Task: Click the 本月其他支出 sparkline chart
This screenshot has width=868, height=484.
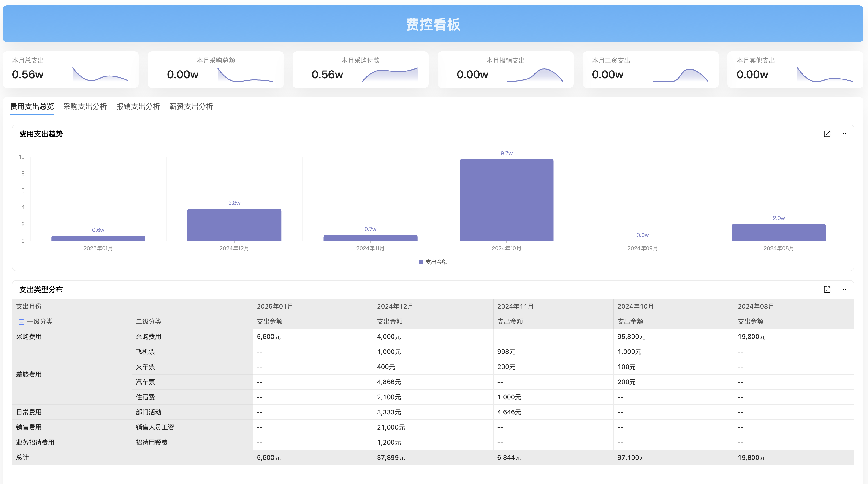Action: click(825, 74)
